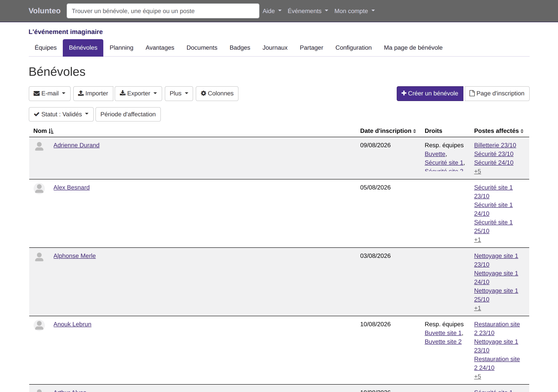Open the Avantages tab

160,48
